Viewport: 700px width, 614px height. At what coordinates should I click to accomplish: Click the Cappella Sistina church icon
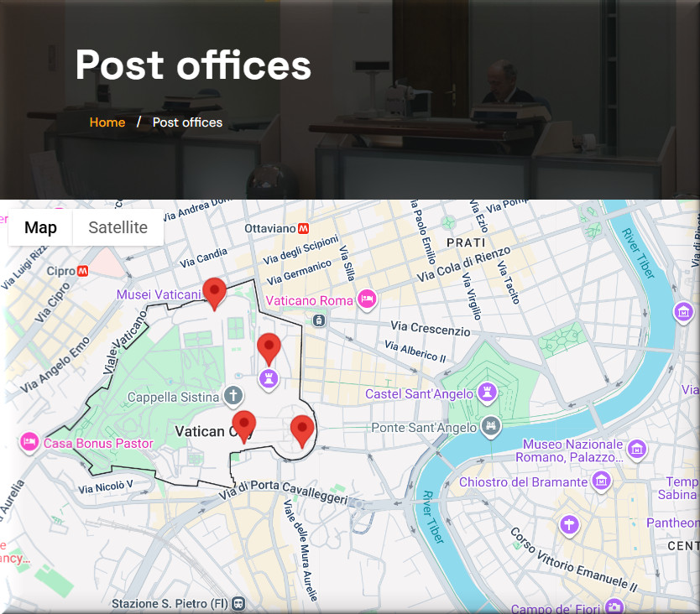point(233,396)
